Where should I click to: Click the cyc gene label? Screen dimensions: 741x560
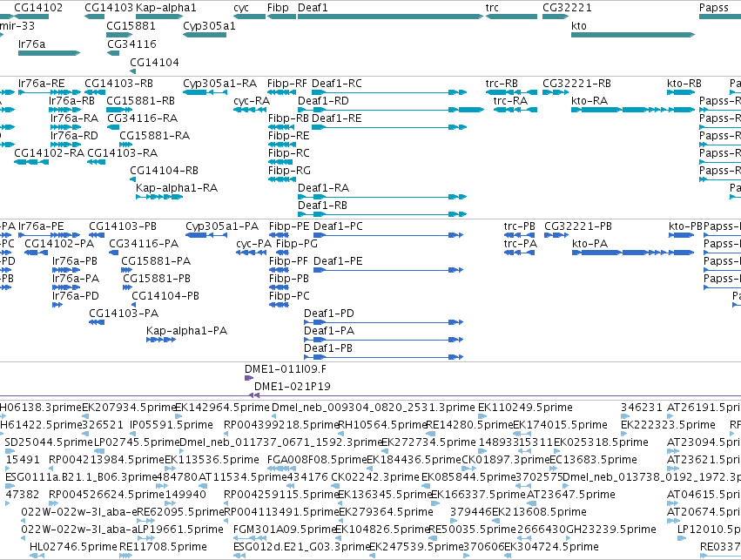tap(241, 8)
